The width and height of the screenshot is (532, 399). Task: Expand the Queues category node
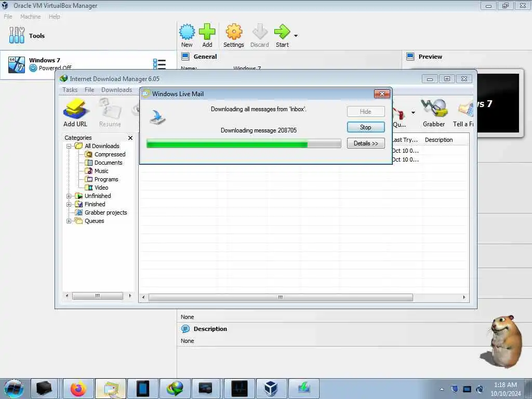tap(69, 221)
